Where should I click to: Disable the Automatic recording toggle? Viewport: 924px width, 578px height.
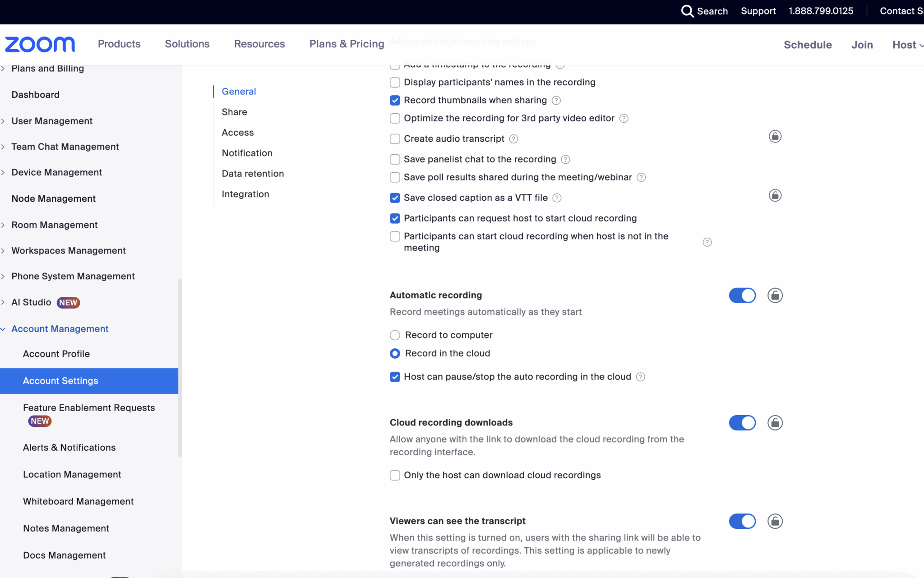point(742,295)
